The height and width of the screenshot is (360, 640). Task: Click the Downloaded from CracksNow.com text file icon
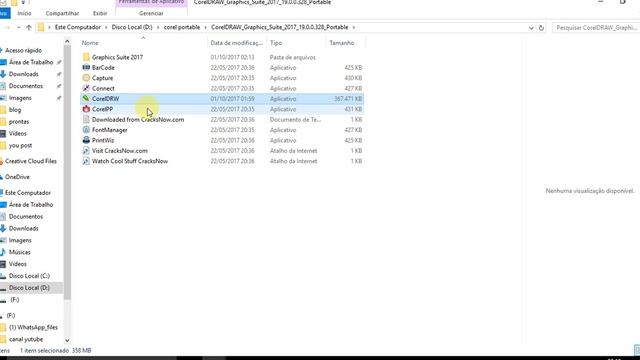[x=86, y=119]
